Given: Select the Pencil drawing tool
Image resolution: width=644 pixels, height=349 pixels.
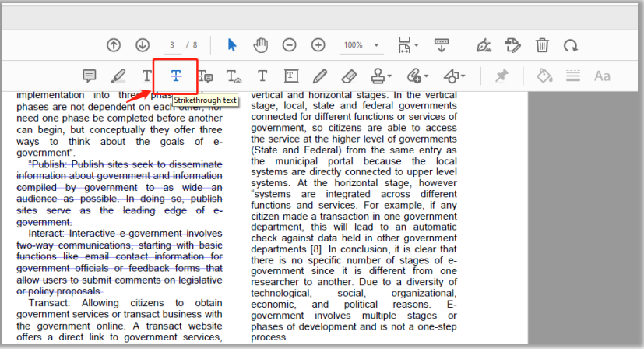Looking at the screenshot, I should point(319,76).
